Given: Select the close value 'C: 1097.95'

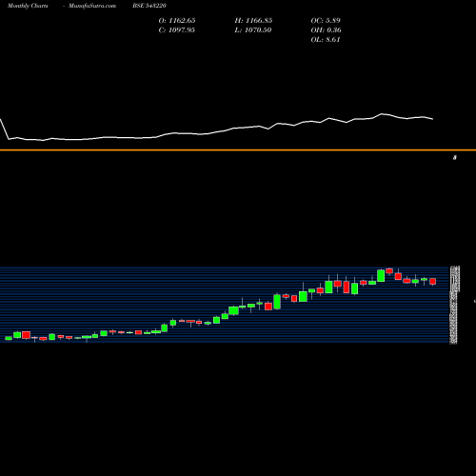Looking at the screenshot, I should point(177,30).
